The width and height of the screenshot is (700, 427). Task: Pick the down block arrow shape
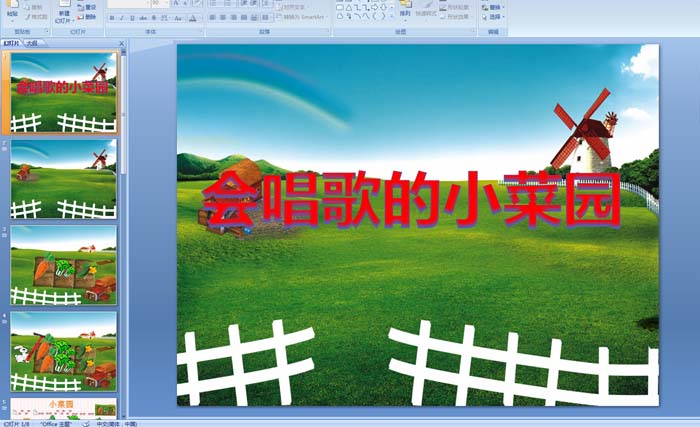pos(383,8)
